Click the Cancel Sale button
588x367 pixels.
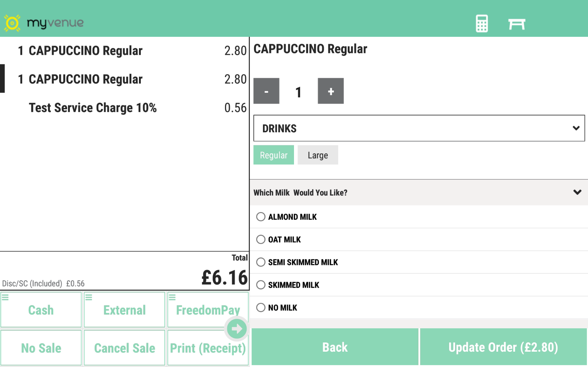pos(125,348)
